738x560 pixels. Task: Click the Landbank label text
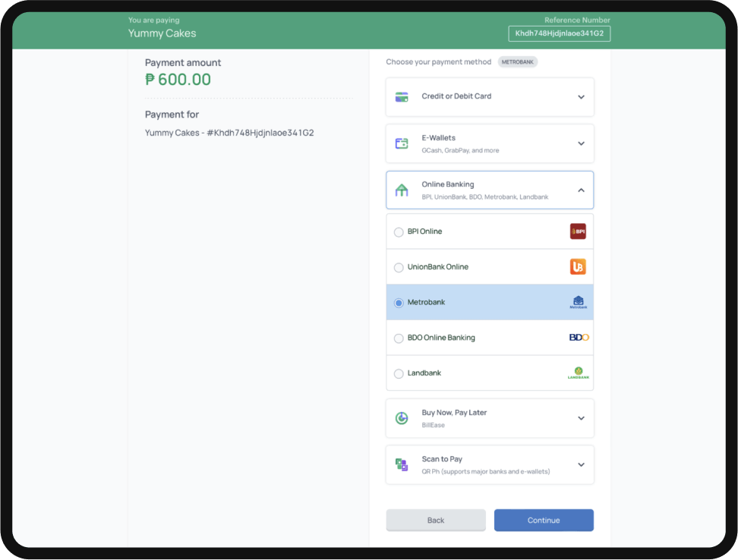(424, 373)
